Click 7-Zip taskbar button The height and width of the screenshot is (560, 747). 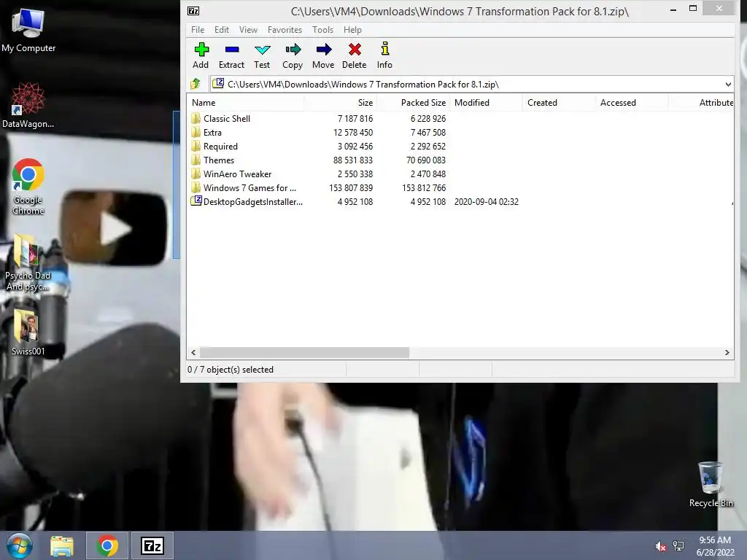click(152, 545)
